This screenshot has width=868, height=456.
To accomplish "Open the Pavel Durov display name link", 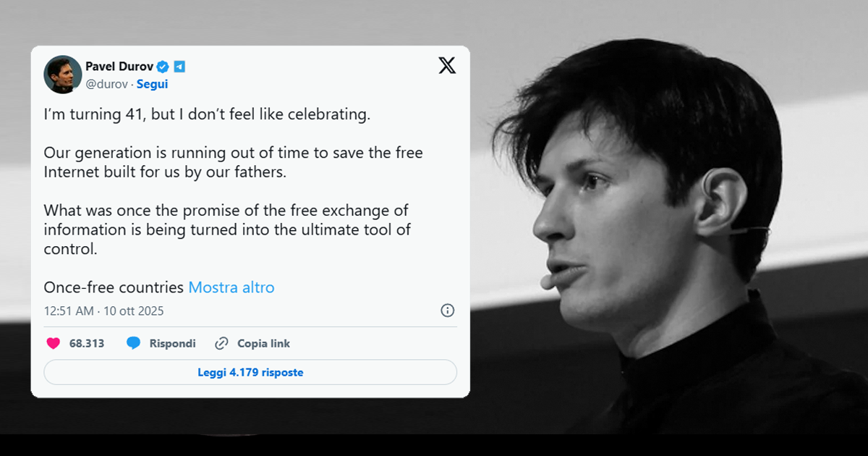I will (119, 67).
